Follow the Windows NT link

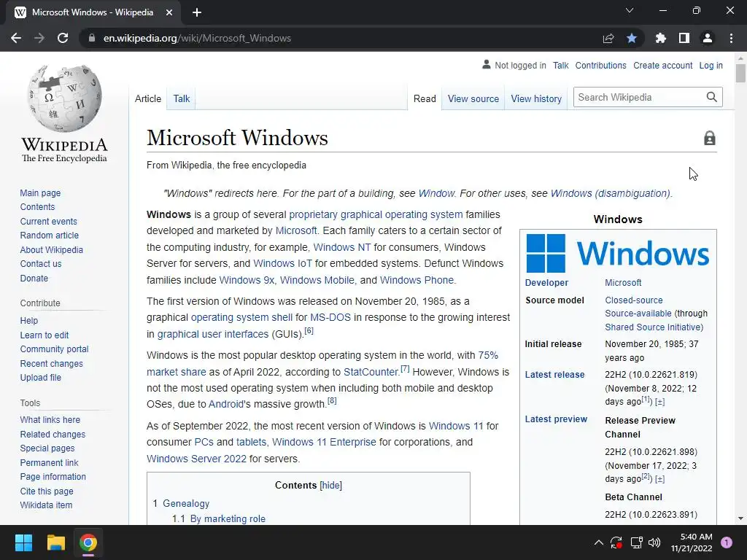tap(341, 247)
